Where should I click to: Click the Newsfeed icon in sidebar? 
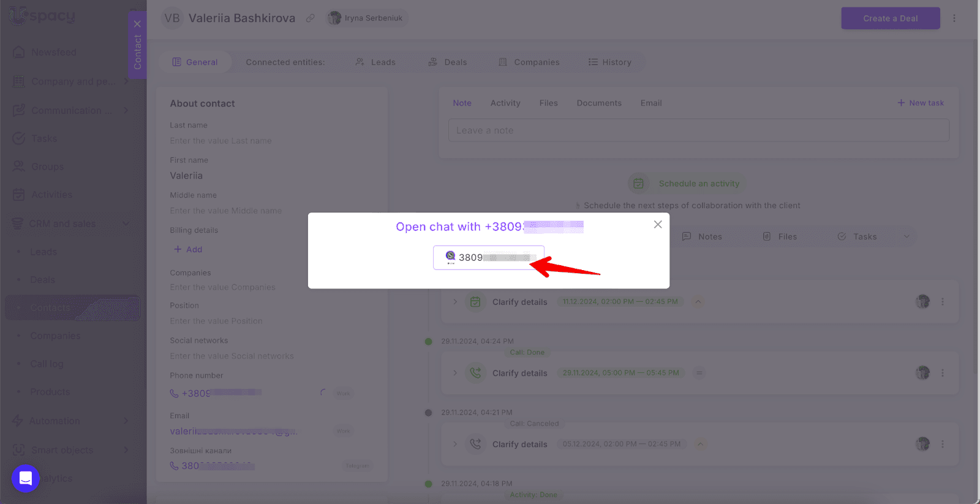[19, 53]
